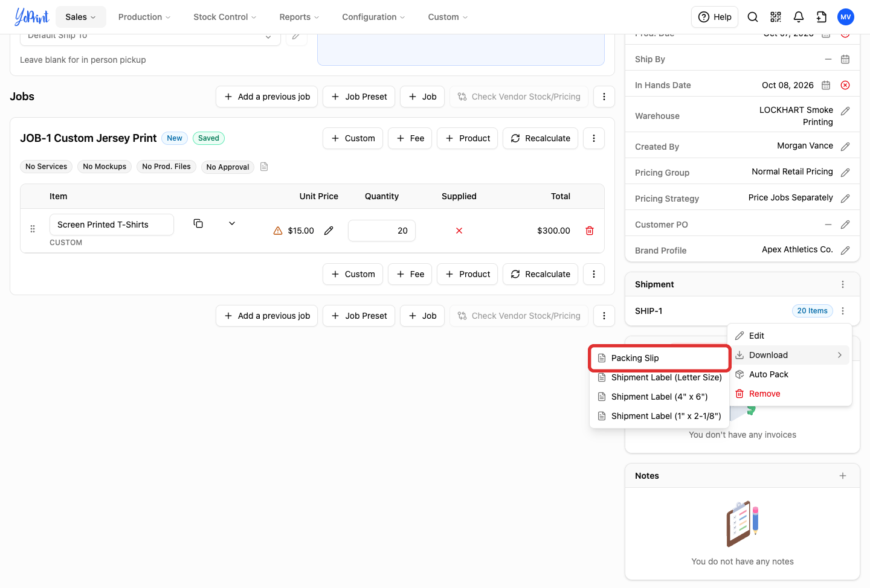Click the unit price warning triangle

tap(278, 231)
